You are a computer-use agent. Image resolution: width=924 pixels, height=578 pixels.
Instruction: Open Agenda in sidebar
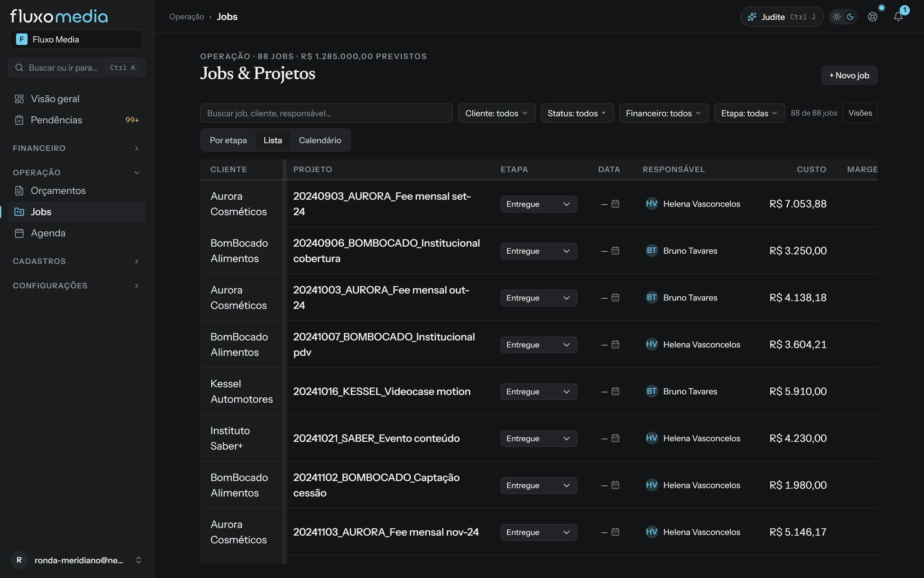point(77,233)
